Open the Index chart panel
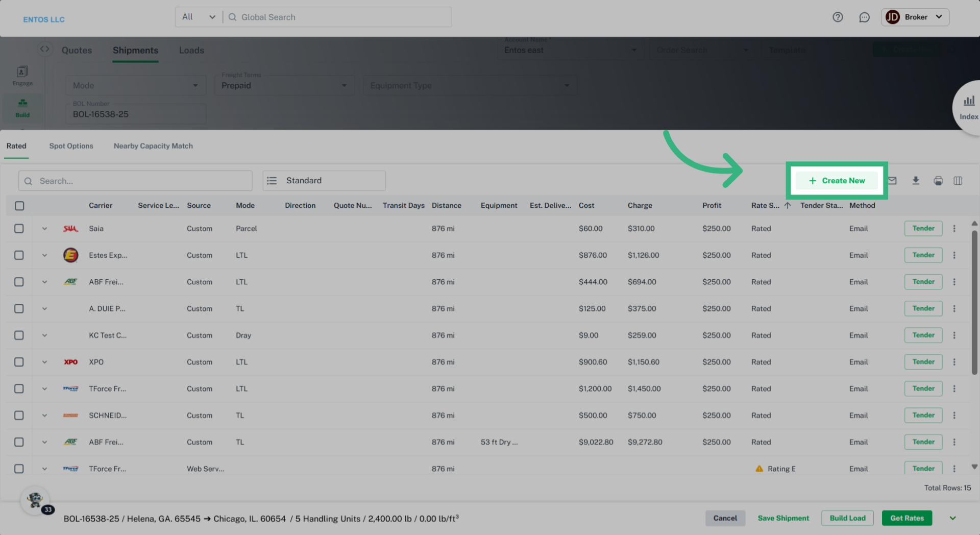 tap(968, 107)
